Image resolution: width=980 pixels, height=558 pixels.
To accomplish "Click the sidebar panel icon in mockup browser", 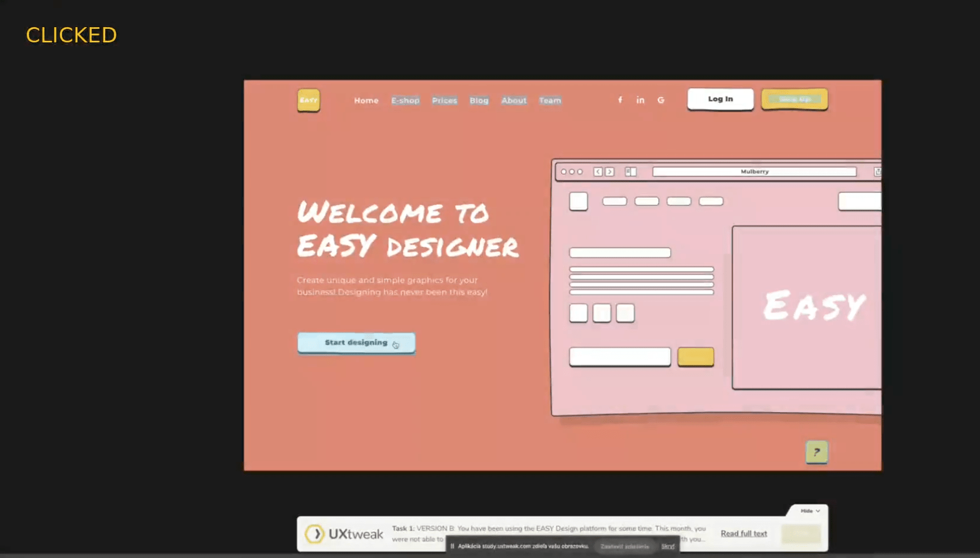I will tap(631, 171).
